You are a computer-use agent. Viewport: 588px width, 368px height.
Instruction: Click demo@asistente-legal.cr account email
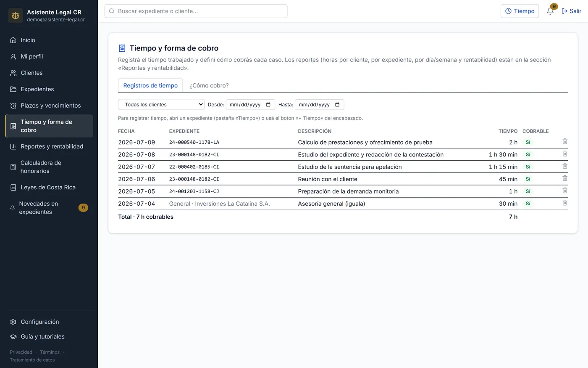[56, 20]
